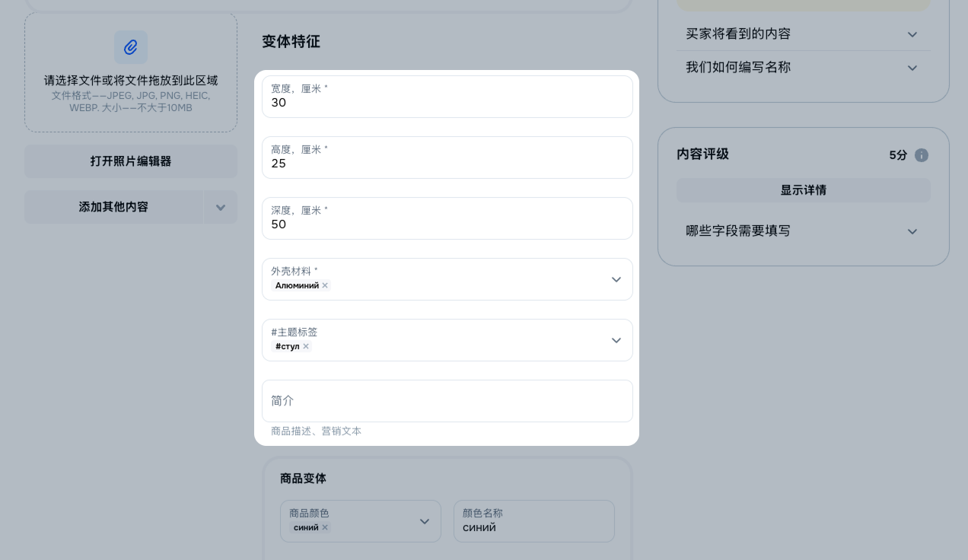
Task: Remove the #стул tag with its X
Action: [306, 346]
